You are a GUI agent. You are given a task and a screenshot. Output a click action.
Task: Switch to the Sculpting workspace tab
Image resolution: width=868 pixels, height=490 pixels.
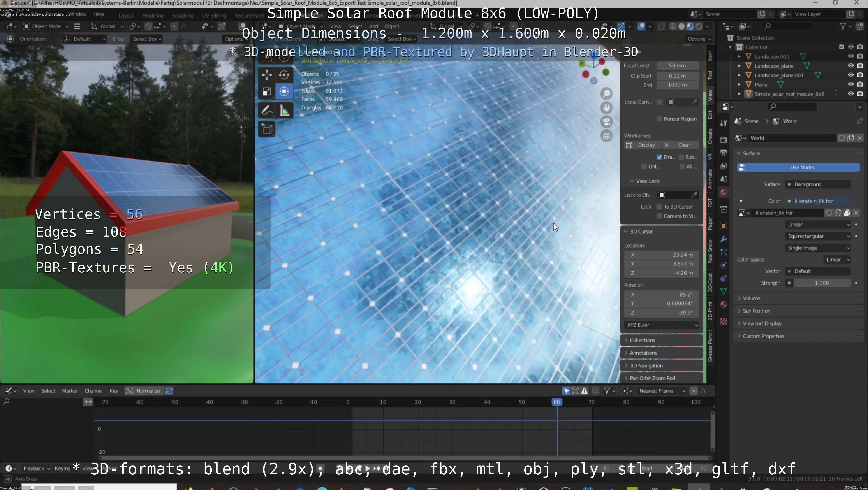tap(183, 15)
